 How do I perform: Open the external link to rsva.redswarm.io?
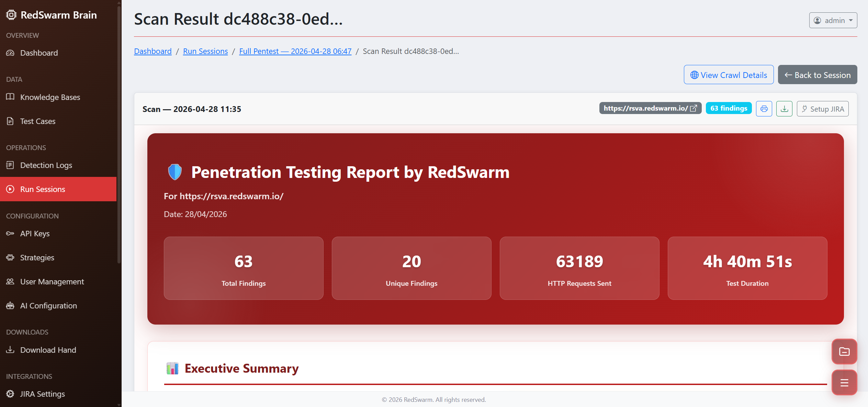tap(693, 108)
